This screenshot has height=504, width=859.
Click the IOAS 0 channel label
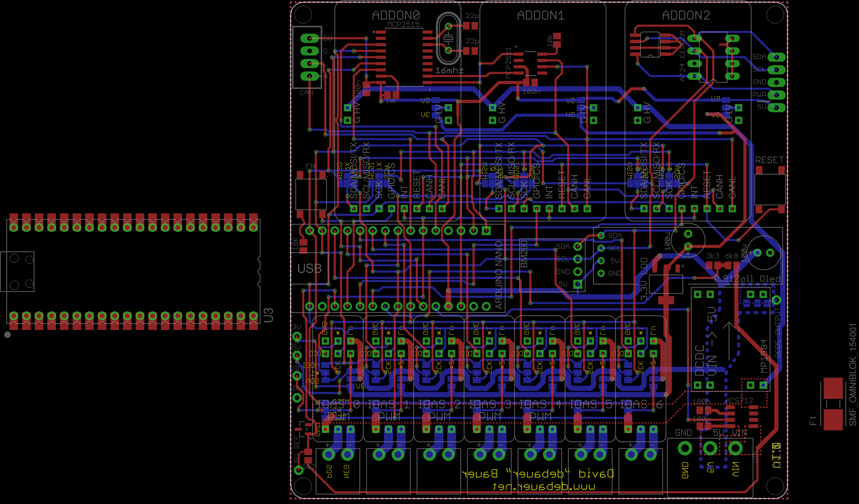pos(338,405)
